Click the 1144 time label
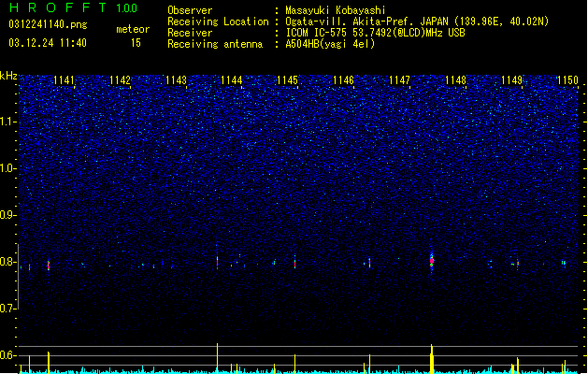Image resolution: width=588 pixels, height=374 pixels. 232,80
